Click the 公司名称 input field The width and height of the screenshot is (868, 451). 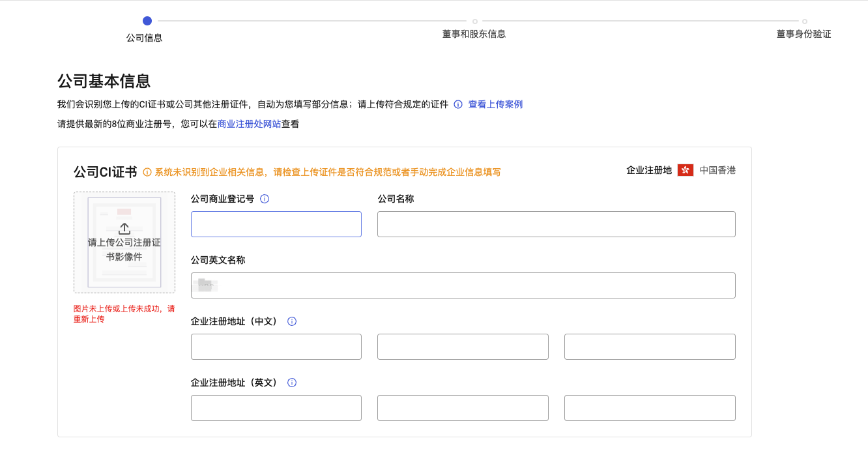tap(556, 224)
